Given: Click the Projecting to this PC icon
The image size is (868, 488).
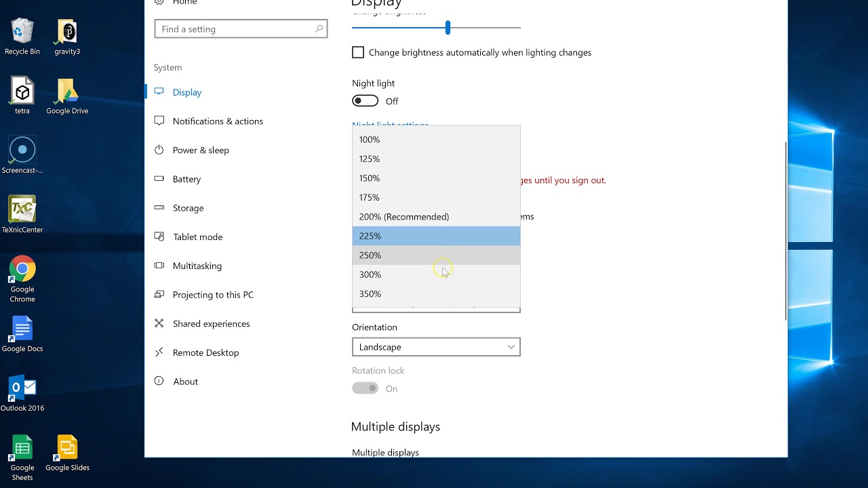Looking at the screenshot, I should click(x=159, y=294).
